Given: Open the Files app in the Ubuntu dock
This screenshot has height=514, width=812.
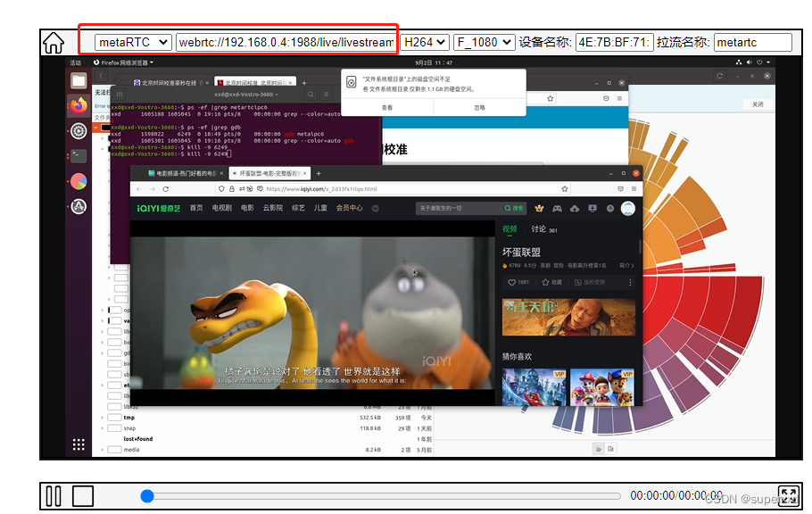Looking at the screenshot, I should coord(79,80).
